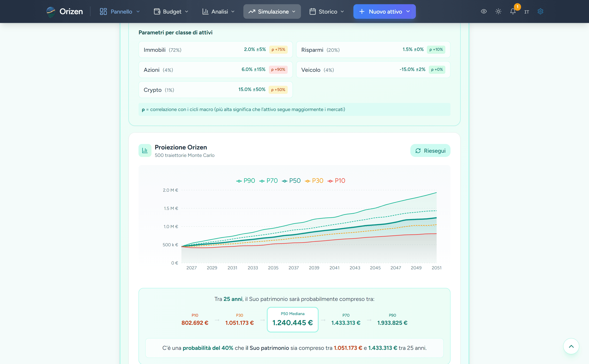Open the Pannello menu
Screen dimensions: 589x364
(120, 12)
